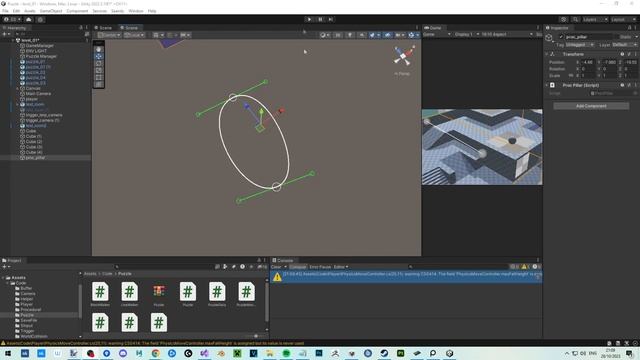The height and width of the screenshot is (360, 640).
Task: Open the Editor dropdown in Console
Action: point(341,267)
